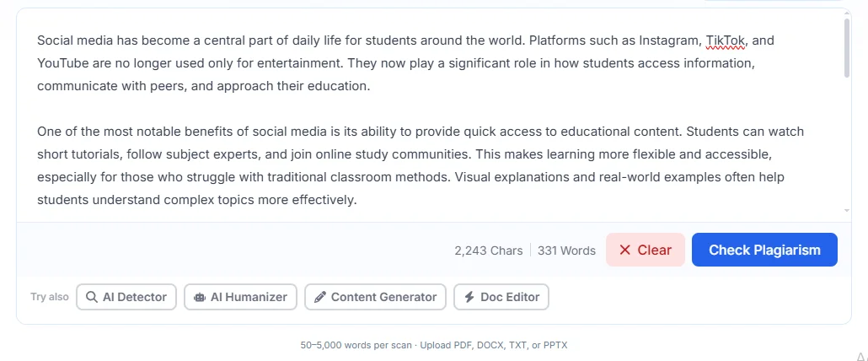
Task: Clear the entered text with the Clear button
Action: (x=646, y=250)
